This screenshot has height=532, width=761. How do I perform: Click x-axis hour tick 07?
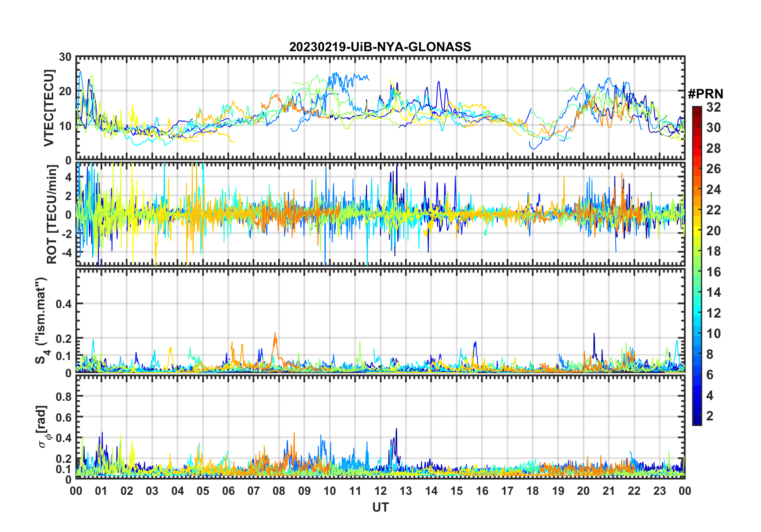tap(254, 491)
